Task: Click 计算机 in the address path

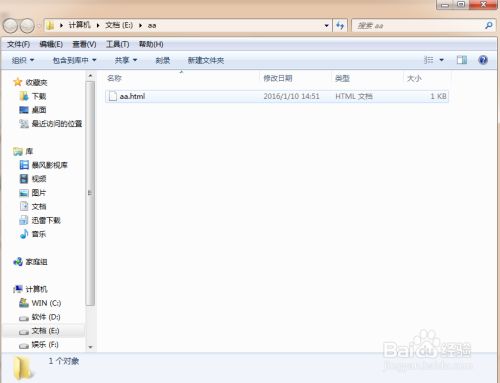Action: 79,25
